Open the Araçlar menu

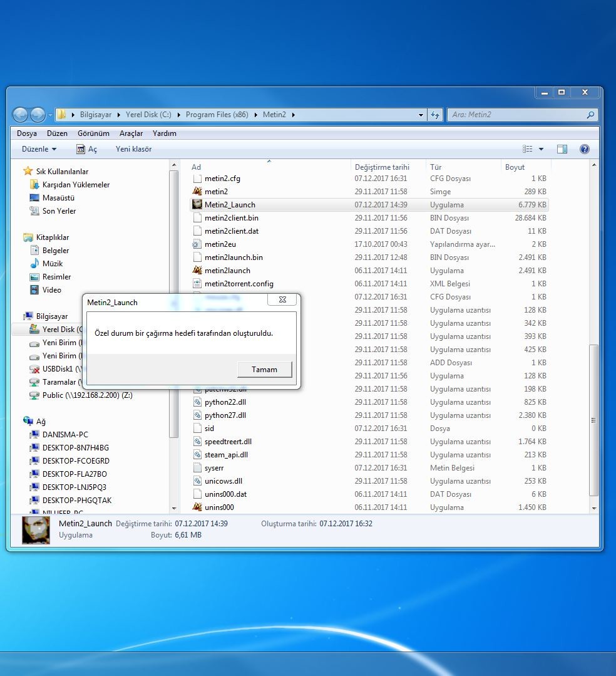(131, 133)
